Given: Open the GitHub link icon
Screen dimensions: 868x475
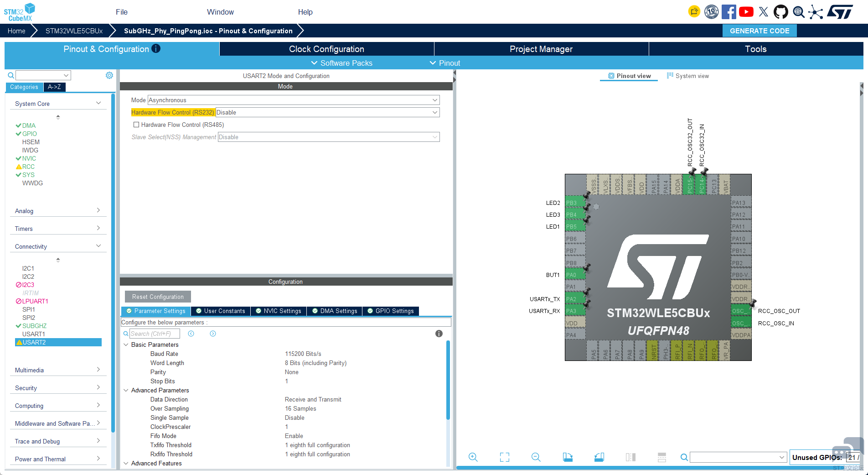Looking at the screenshot, I should pyautogui.click(x=781, y=12).
